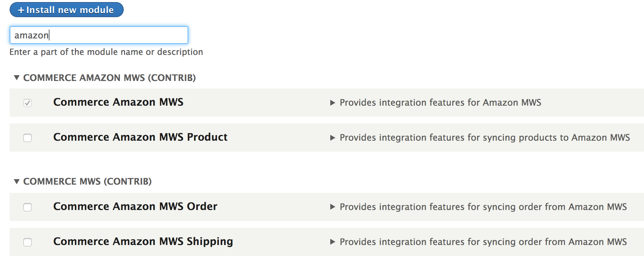Screen dimensions: 644x256
Task: Select the Commerce Amazon MWS Shipping module name
Action: click(143, 241)
